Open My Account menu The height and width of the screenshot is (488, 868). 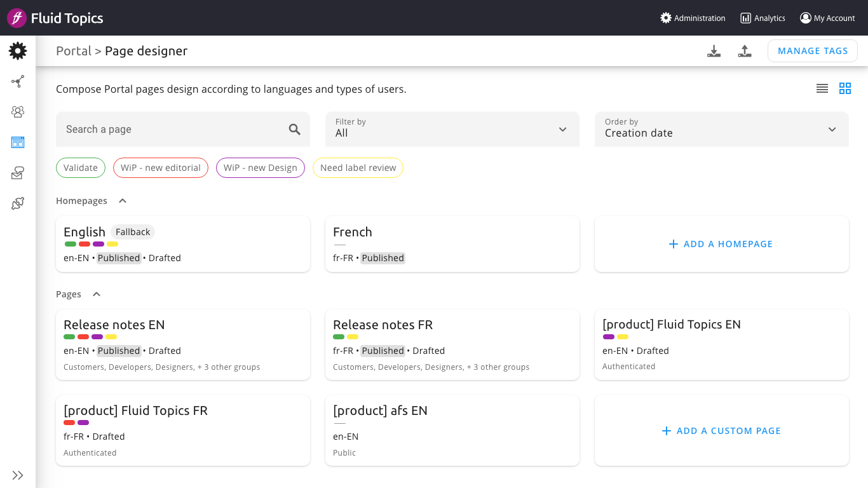(x=828, y=18)
